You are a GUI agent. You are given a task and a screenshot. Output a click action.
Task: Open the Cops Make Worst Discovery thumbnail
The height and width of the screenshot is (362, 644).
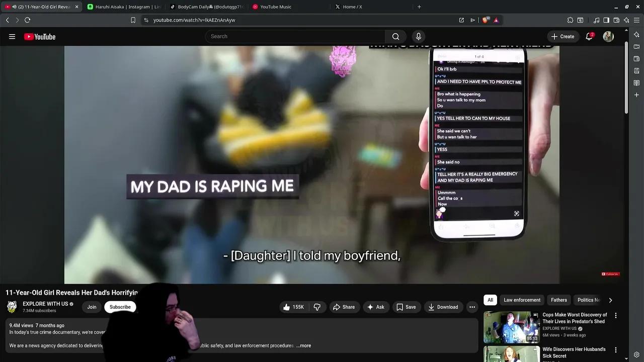coord(511,327)
